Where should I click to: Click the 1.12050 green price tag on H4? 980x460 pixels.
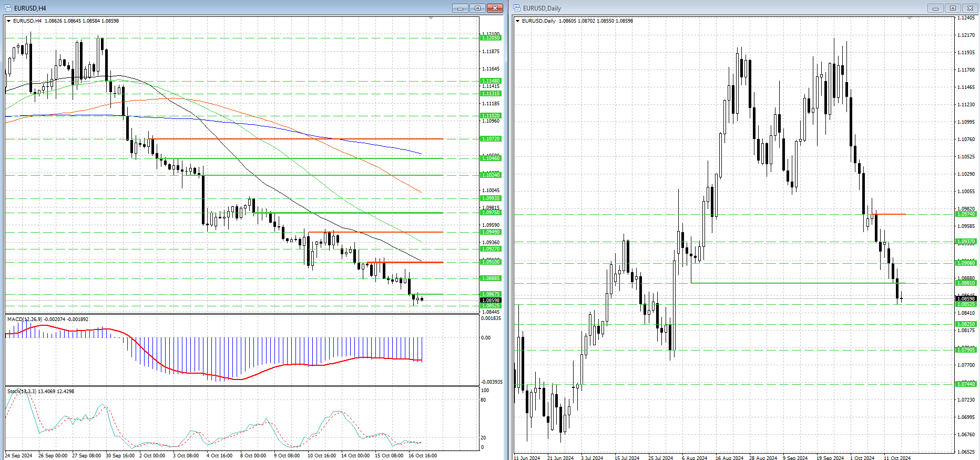(x=491, y=38)
